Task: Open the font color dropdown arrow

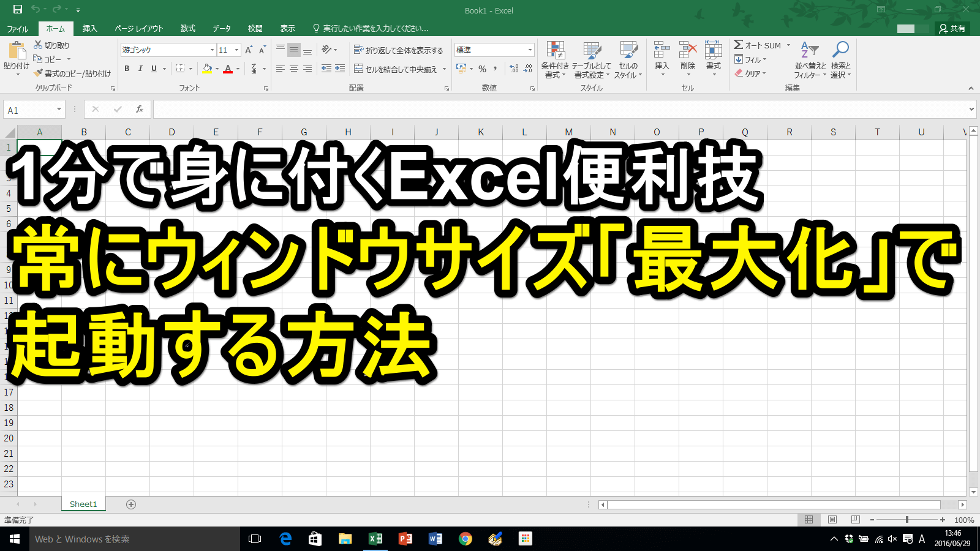Action: tap(238, 69)
